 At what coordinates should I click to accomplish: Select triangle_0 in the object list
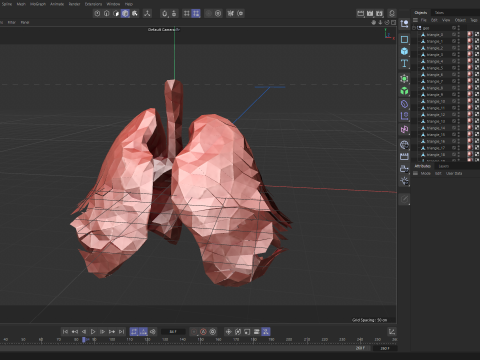[x=435, y=35]
